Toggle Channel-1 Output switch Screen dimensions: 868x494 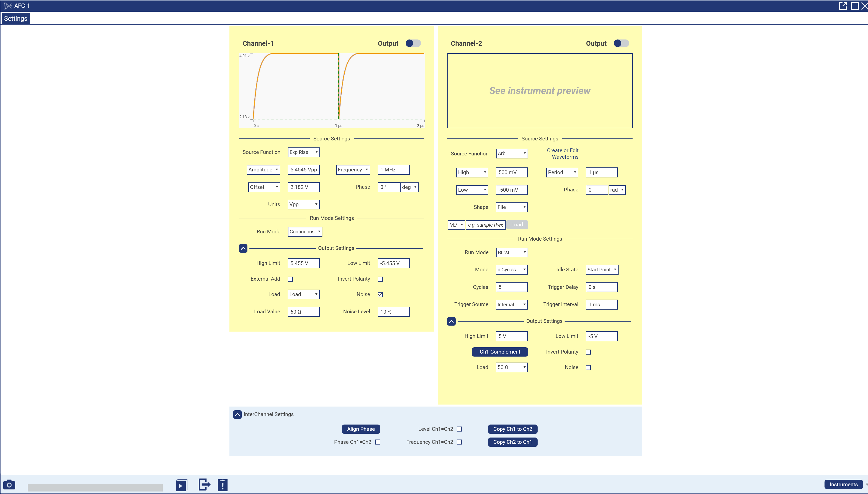(413, 43)
